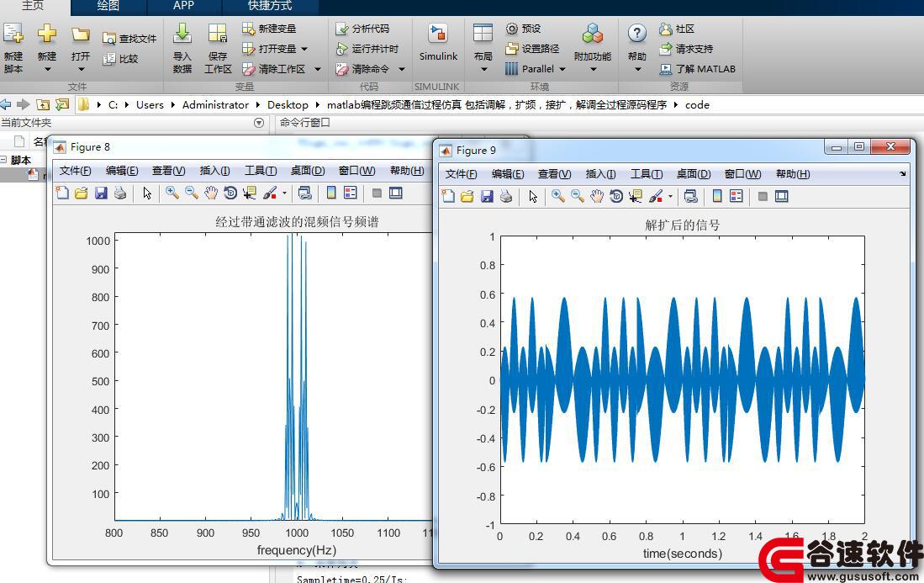Open 工具(T) menu in Figure 9

coord(647,174)
